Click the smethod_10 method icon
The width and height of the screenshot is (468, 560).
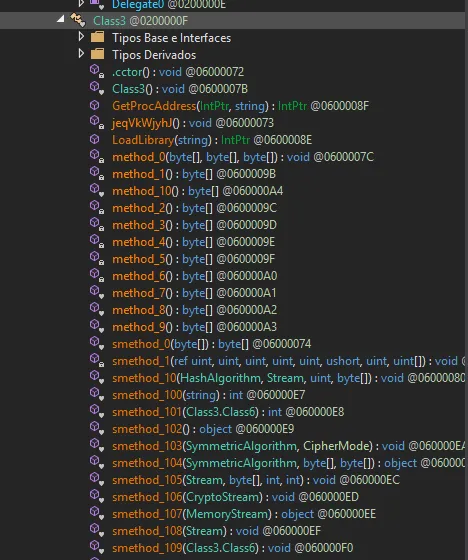96,377
